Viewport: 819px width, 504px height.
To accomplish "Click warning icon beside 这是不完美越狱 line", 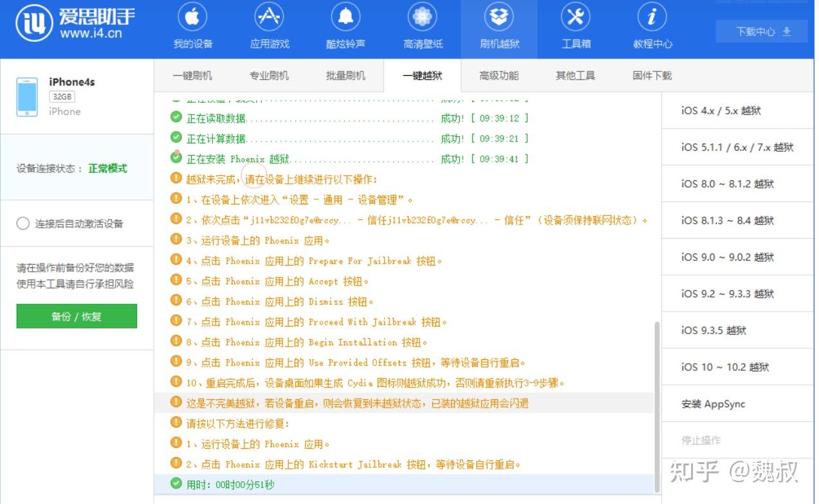I will pos(176,402).
